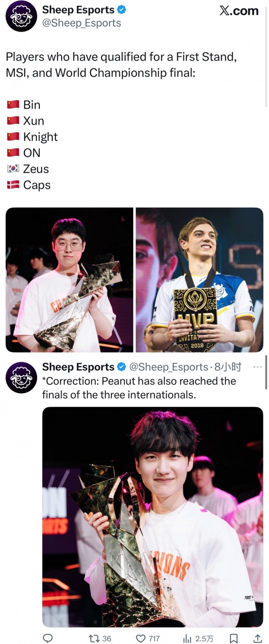
Task: Open the Peanut trophy photo
Action: tap(153, 517)
